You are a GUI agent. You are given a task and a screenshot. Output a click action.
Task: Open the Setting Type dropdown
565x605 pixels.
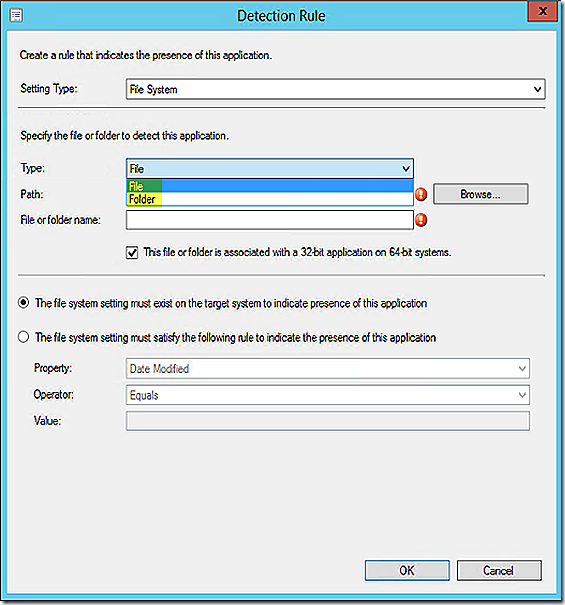[x=335, y=89]
